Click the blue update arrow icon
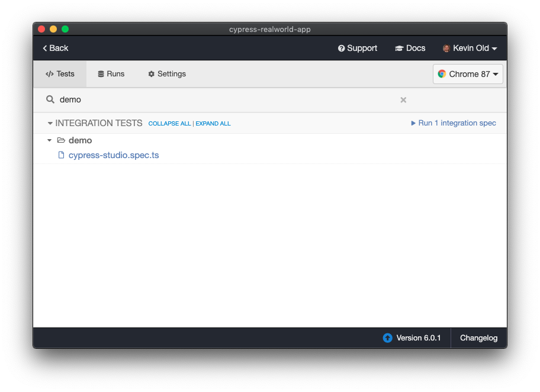 (387, 338)
